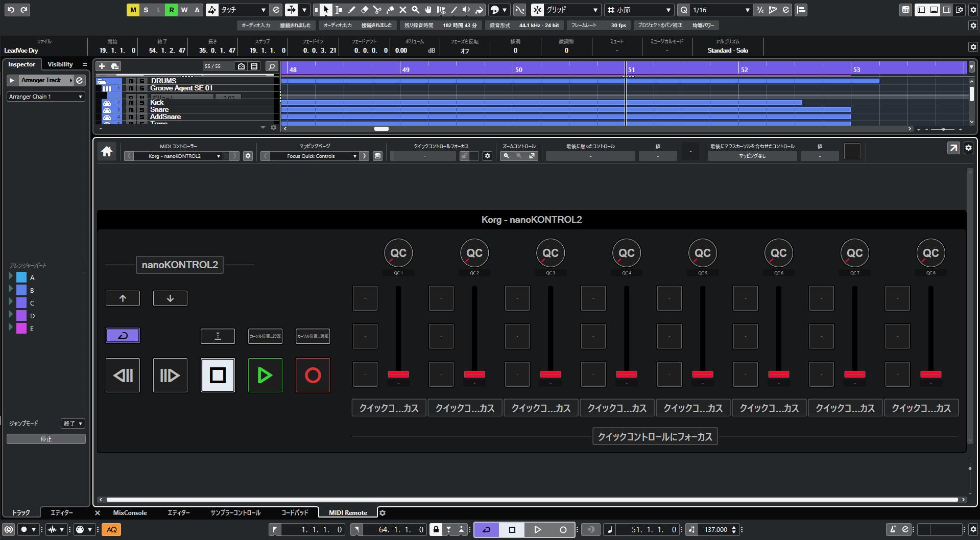Click the nanoKONTROL2 track down arrow button

point(170,298)
